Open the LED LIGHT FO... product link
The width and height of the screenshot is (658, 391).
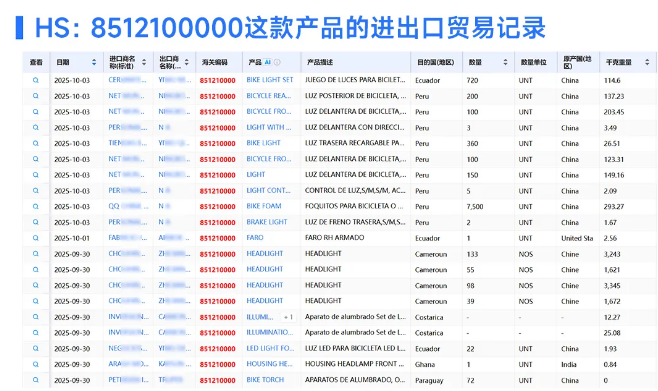pyautogui.click(x=270, y=348)
